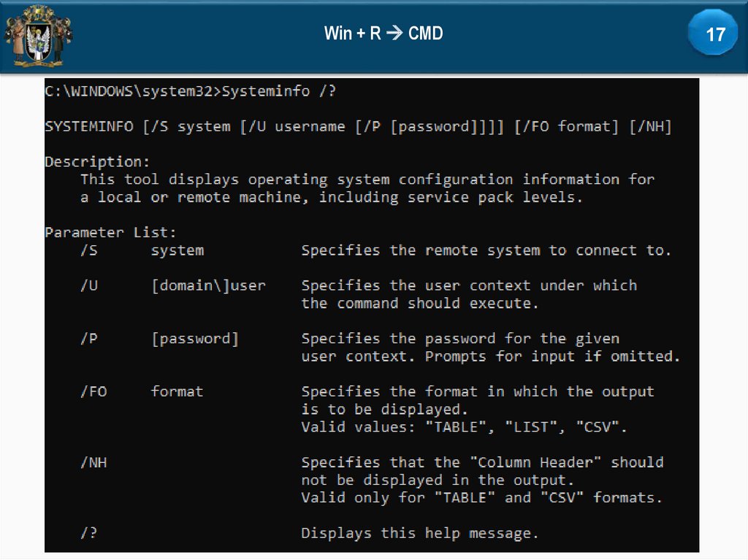Screen dimensions: 748x560
Task: Select the /S parameter entry
Action: coord(89,250)
